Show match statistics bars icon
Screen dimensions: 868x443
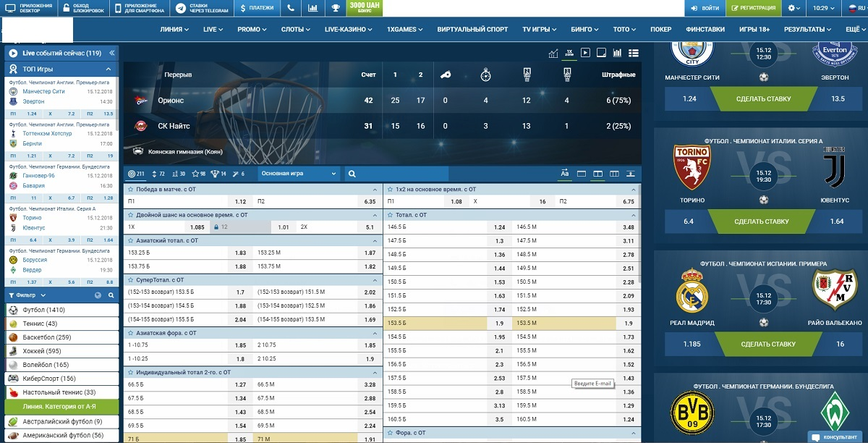(x=618, y=53)
